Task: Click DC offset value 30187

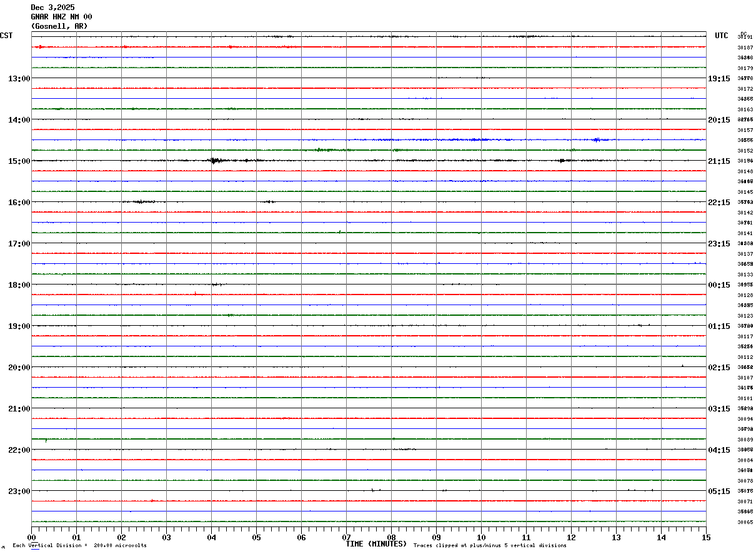Action: (x=745, y=48)
